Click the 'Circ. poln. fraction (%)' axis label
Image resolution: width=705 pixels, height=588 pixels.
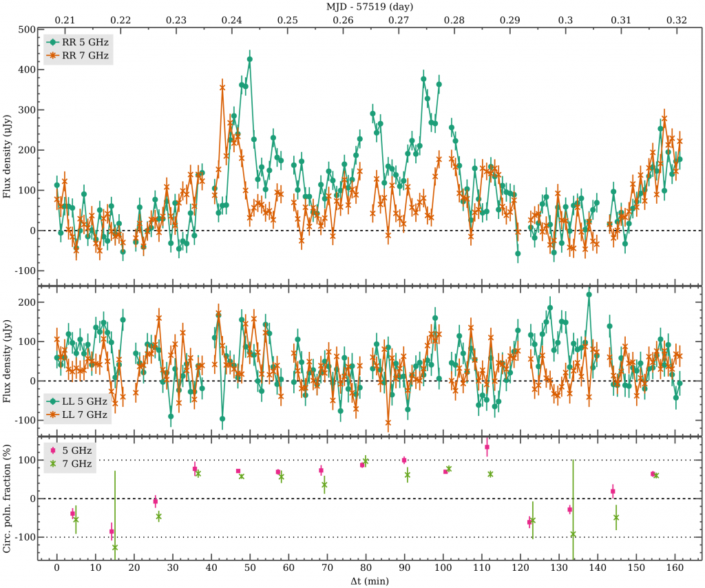(7, 499)
